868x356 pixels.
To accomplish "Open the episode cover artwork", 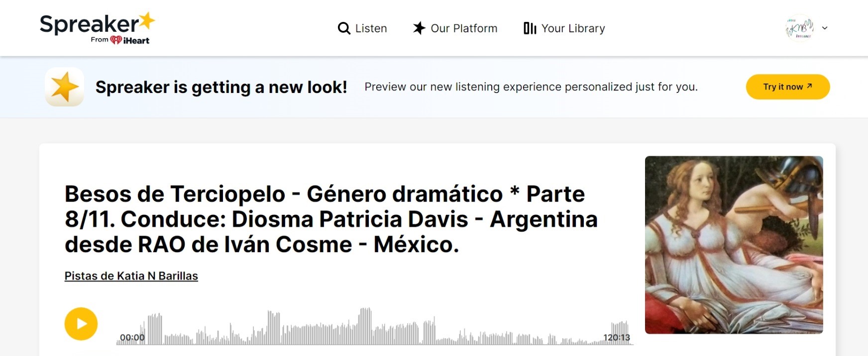I will click(734, 245).
